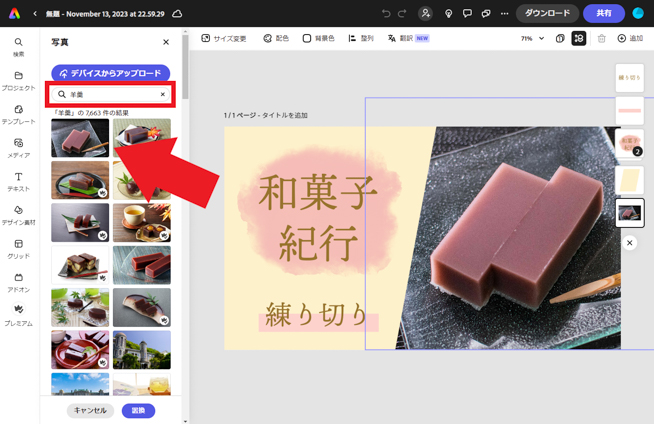Click the 羊羹 search input field
654x424 pixels.
pyautogui.click(x=112, y=95)
